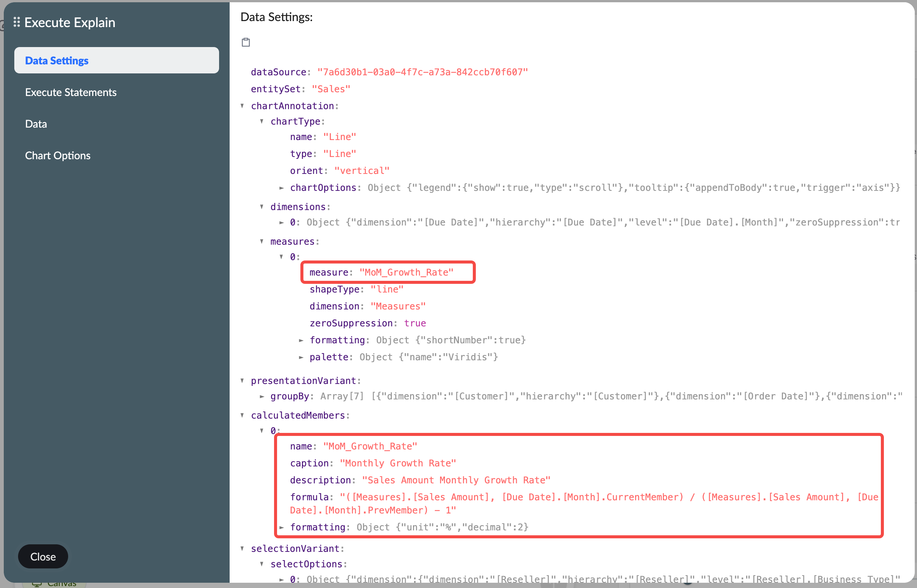917x588 pixels.
Task: Expand the calculated member formatting object
Action: (282, 527)
